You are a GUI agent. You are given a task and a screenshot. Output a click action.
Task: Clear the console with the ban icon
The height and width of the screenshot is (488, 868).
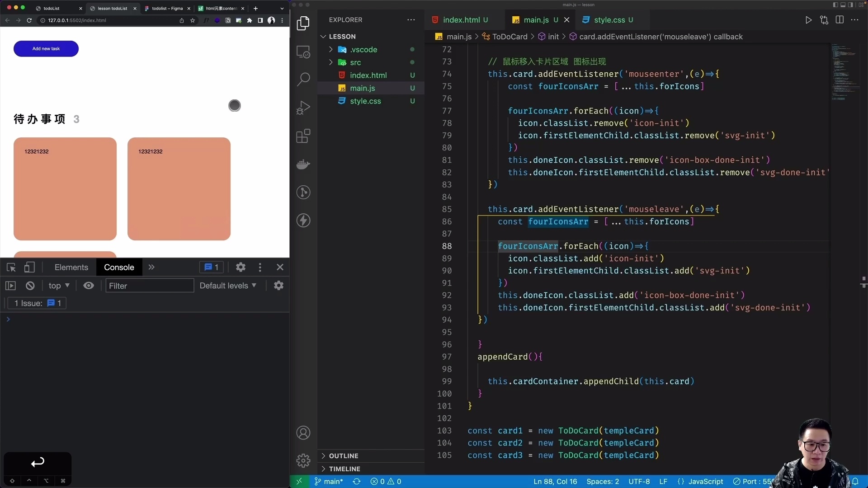29,285
